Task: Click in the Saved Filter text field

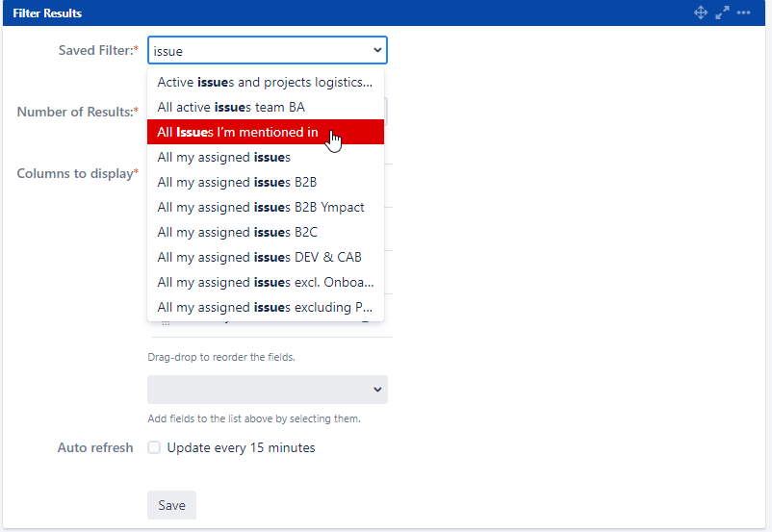Action: (260, 50)
